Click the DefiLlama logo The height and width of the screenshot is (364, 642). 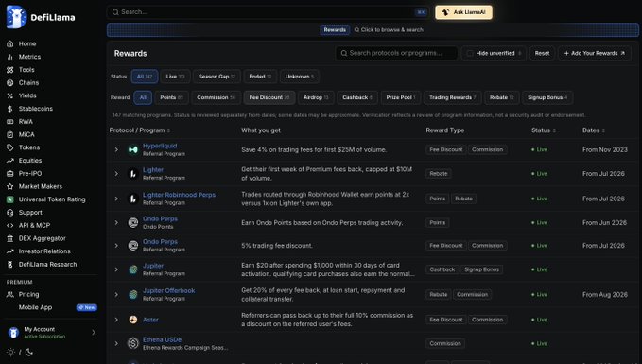[41, 17]
